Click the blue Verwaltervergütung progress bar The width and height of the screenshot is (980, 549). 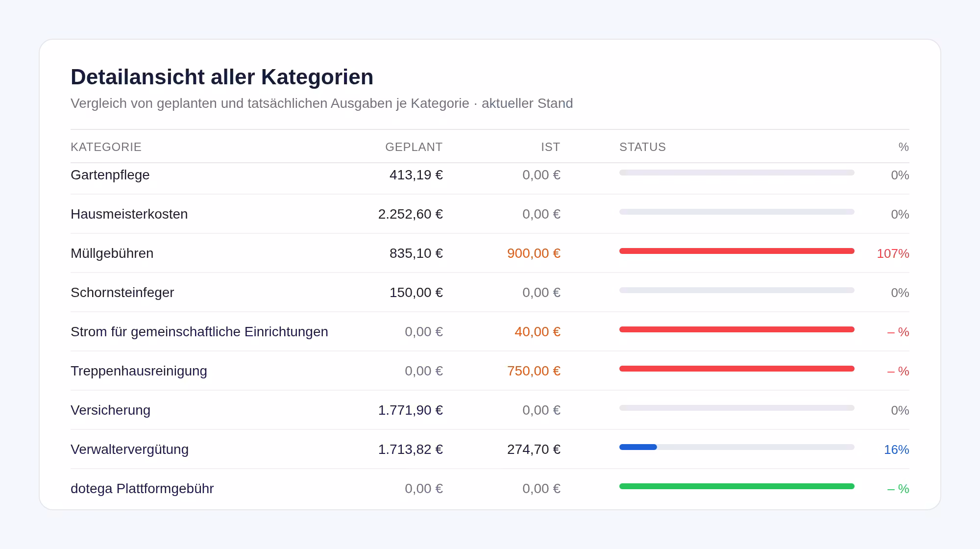click(638, 447)
